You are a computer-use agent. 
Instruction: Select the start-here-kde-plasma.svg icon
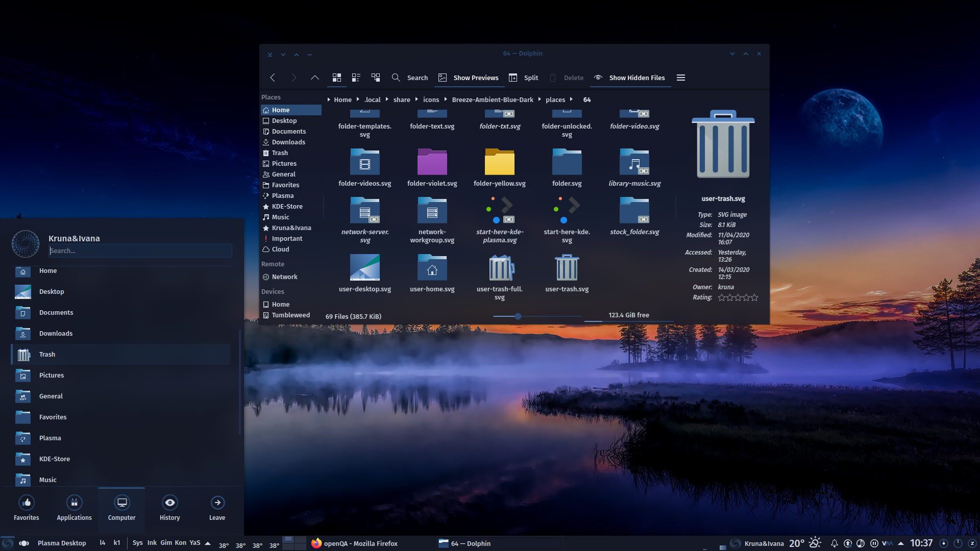499,210
